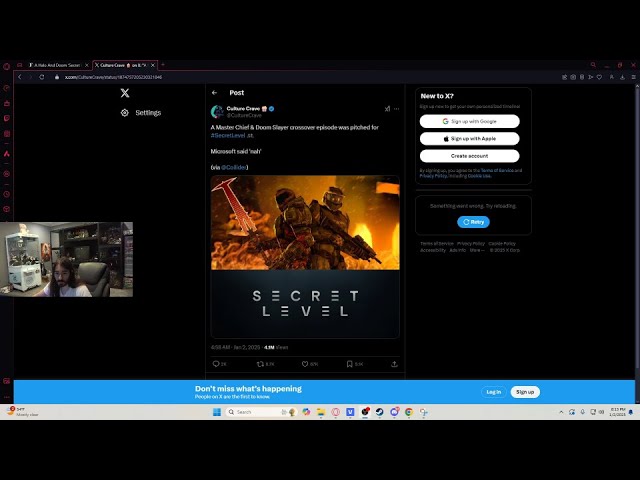Reply to the Culture Crave post
640x480 pixels.
coord(216,364)
